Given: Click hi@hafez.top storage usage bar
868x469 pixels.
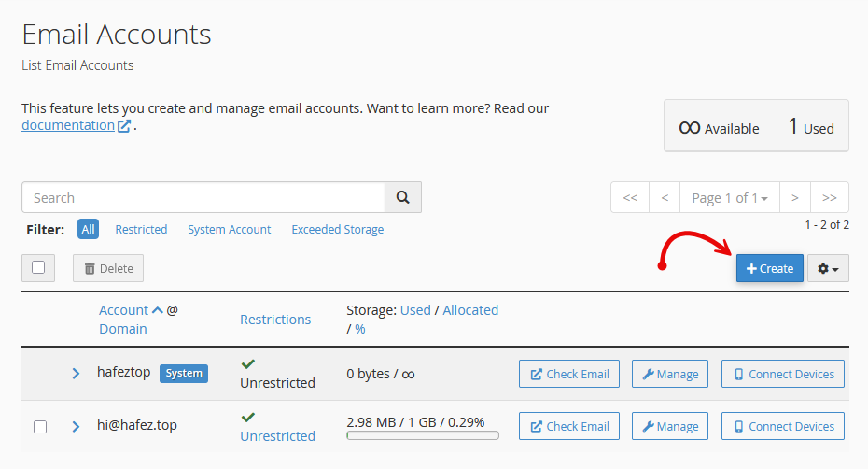Looking at the screenshot, I should (423, 435).
